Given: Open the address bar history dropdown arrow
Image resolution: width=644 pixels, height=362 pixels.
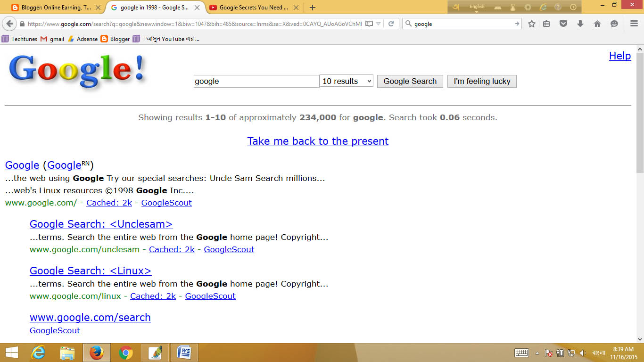Looking at the screenshot, I should coord(378,24).
